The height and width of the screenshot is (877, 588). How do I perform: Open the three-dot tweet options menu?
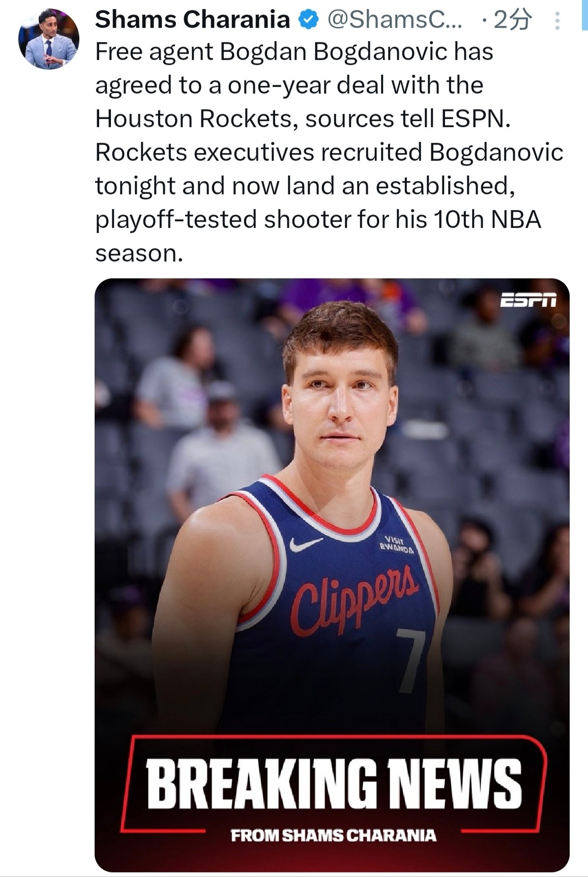[x=557, y=21]
